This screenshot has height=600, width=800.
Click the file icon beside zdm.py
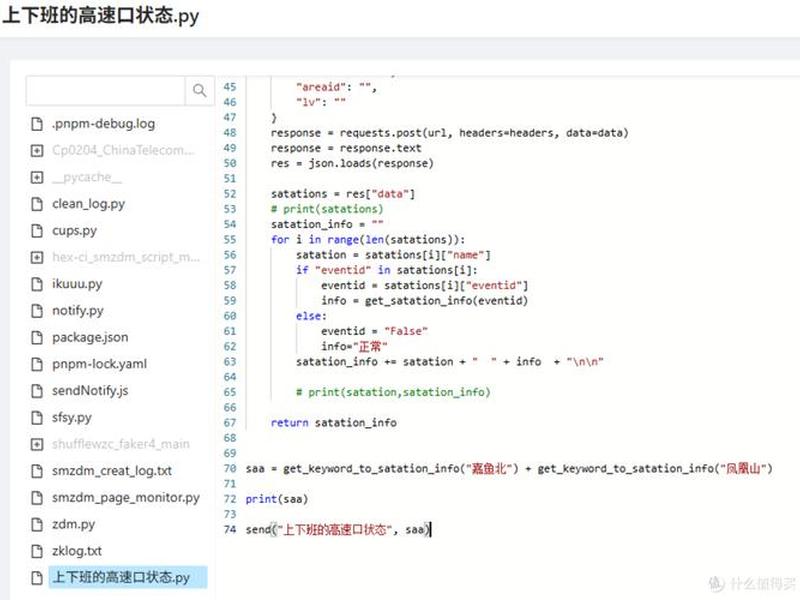(x=37, y=524)
